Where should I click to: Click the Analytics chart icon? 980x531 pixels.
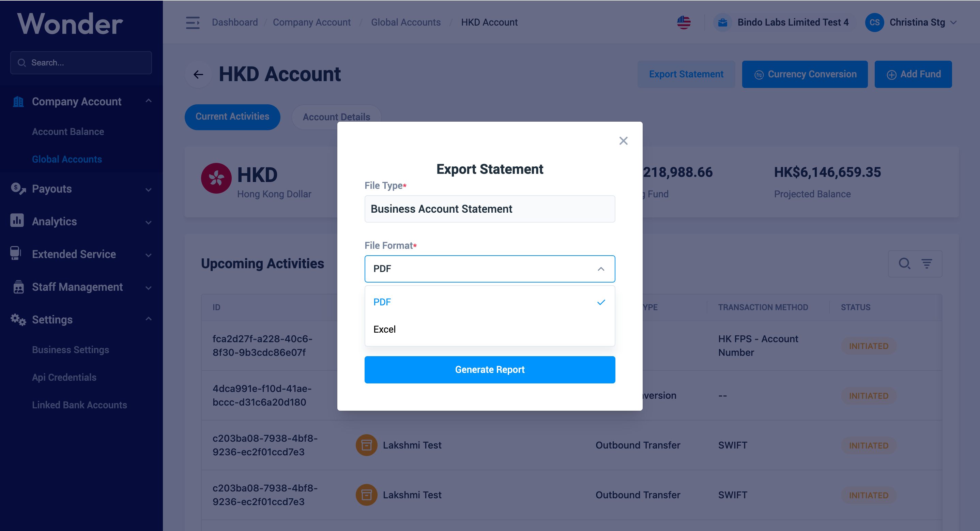click(x=17, y=221)
